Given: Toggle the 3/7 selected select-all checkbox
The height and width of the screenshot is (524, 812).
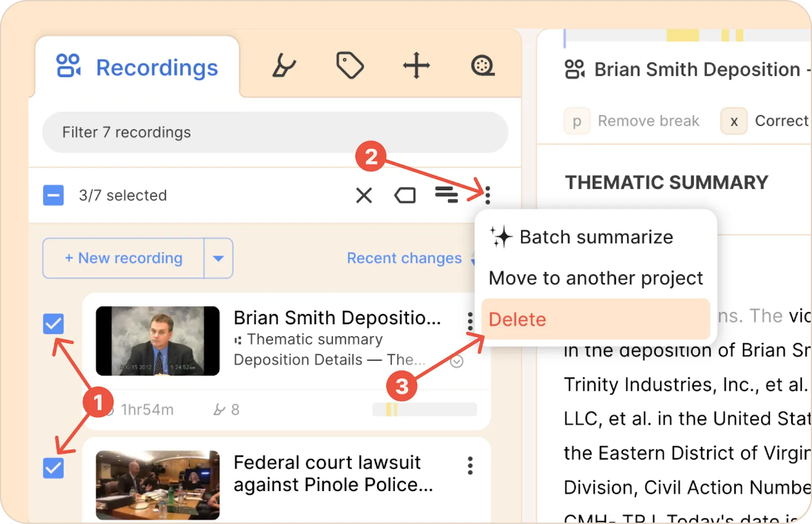Looking at the screenshot, I should coord(53,195).
